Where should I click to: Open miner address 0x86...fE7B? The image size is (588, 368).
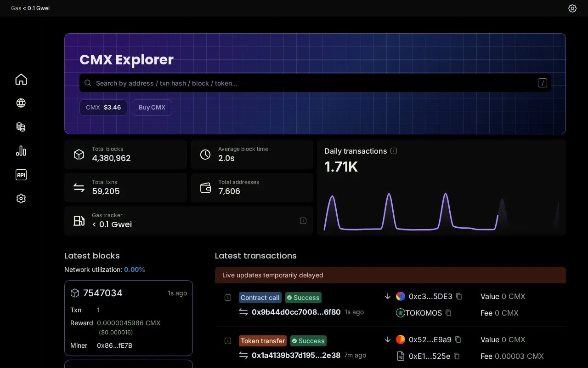115,345
